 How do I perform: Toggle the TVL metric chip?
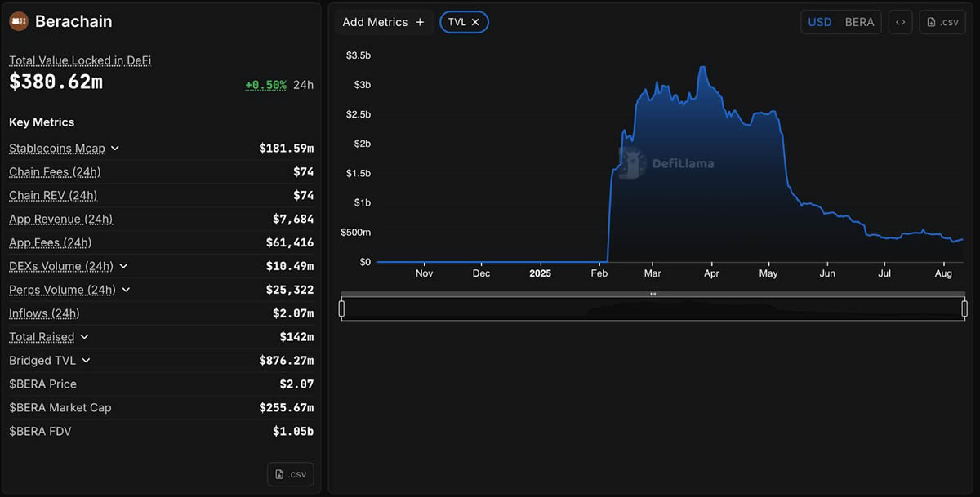(x=457, y=22)
